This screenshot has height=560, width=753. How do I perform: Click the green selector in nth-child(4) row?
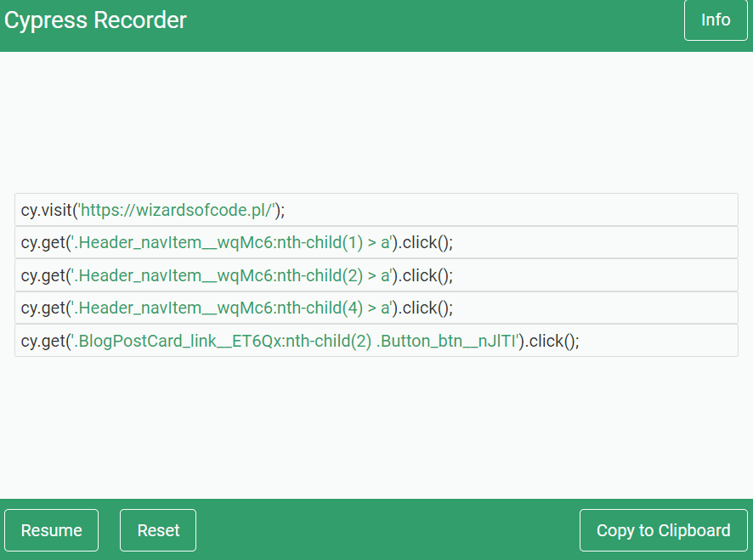pos(231,308)
